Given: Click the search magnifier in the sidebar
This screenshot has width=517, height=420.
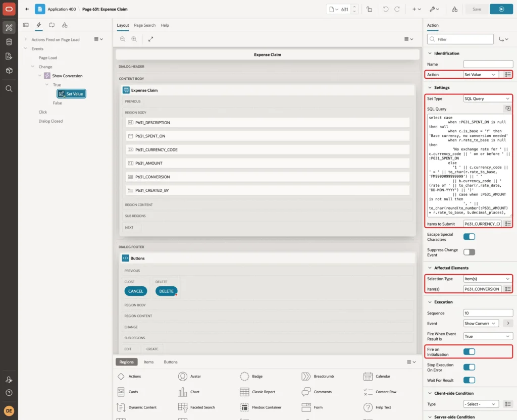Looking at the screenshot, I should [9, 88].
